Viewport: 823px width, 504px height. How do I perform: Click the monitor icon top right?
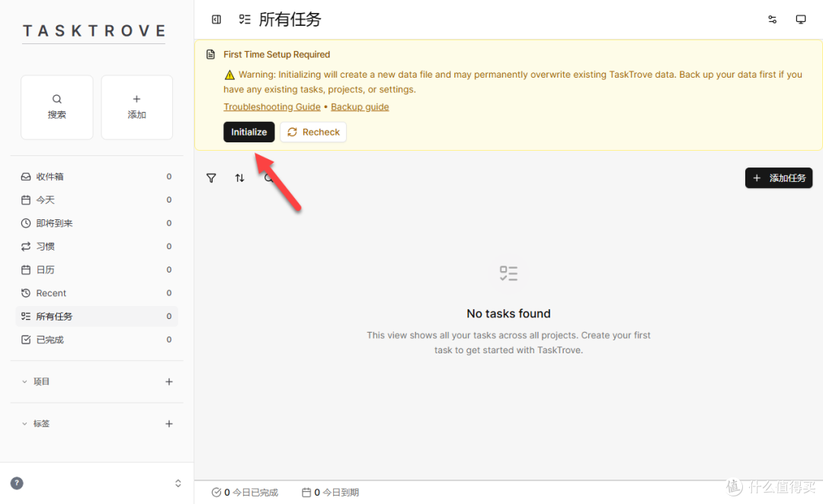coord(800,19)
